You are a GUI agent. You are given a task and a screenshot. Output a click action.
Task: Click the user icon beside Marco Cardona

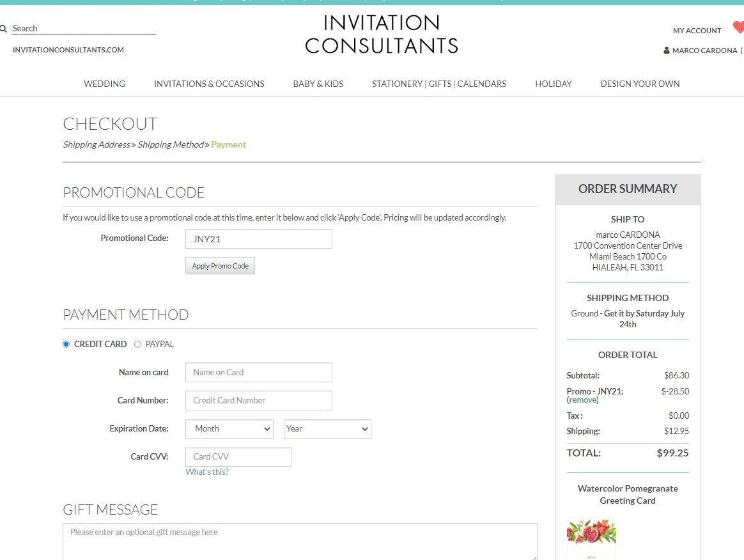pyautogui.click(x=666, y=51)
